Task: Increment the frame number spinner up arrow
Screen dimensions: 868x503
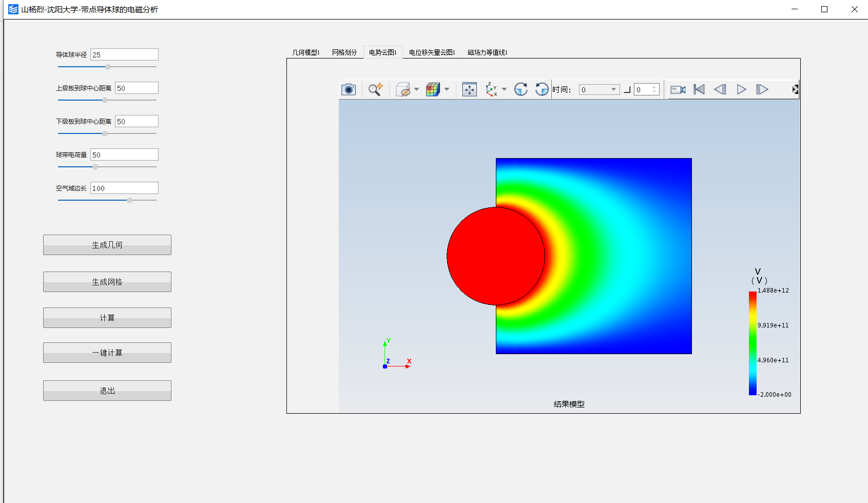Action: point(654,87)
